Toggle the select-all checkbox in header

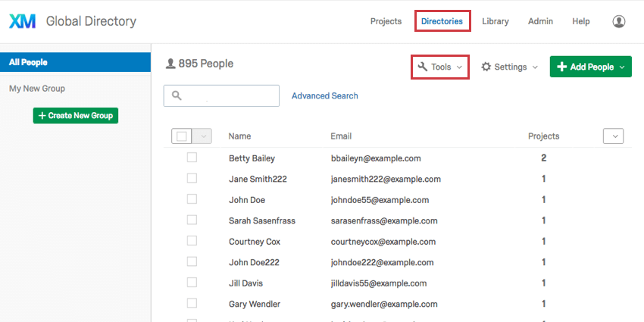(181, 136)
